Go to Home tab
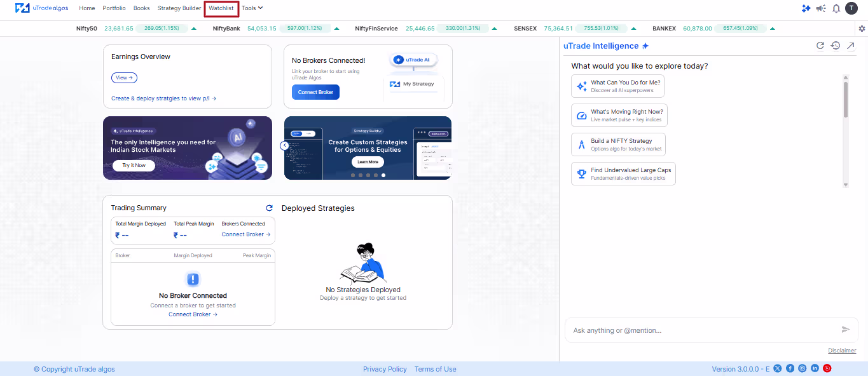The width and height of the screenshot is (868, 376). [87, 8]
